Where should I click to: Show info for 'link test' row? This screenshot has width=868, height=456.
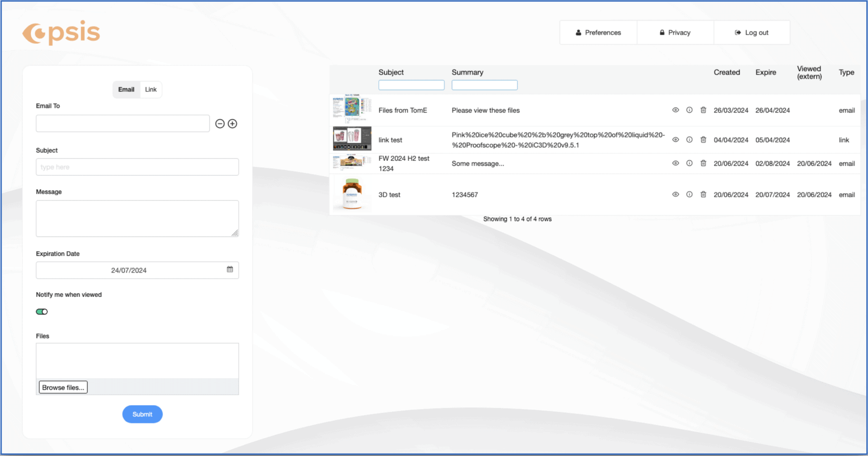(689, 140)
